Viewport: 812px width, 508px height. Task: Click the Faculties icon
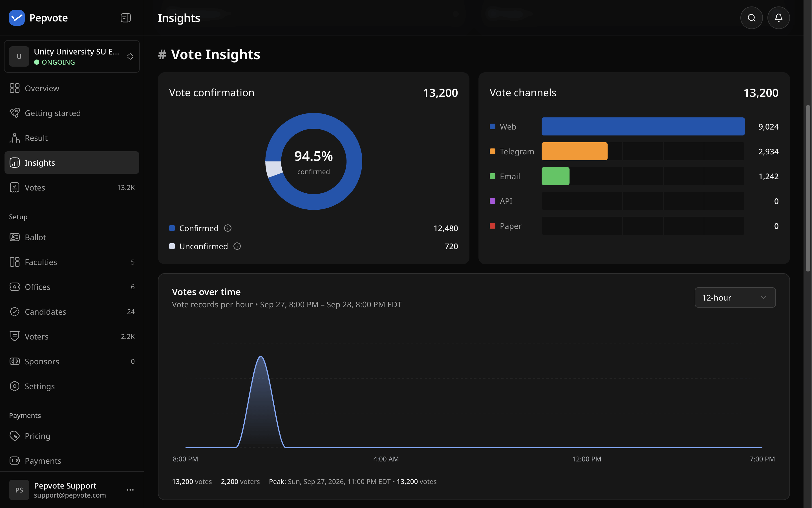[14, 262]
